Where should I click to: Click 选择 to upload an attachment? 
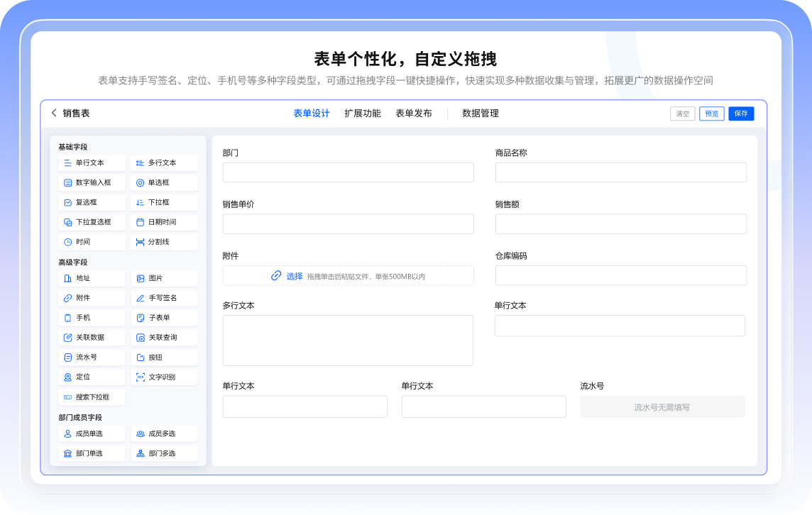pyautogui.click(x=294, y=275)
